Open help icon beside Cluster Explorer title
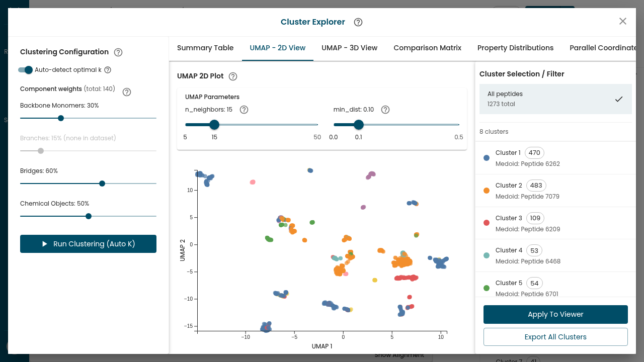Image resolution: width=644 pixels, height=362 pixels. coord(358,22)
